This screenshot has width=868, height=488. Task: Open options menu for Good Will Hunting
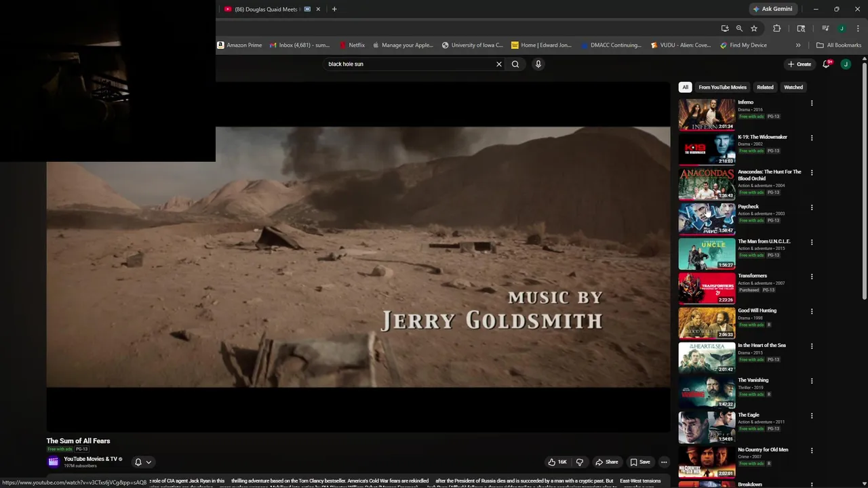click(x=812, y=312)
